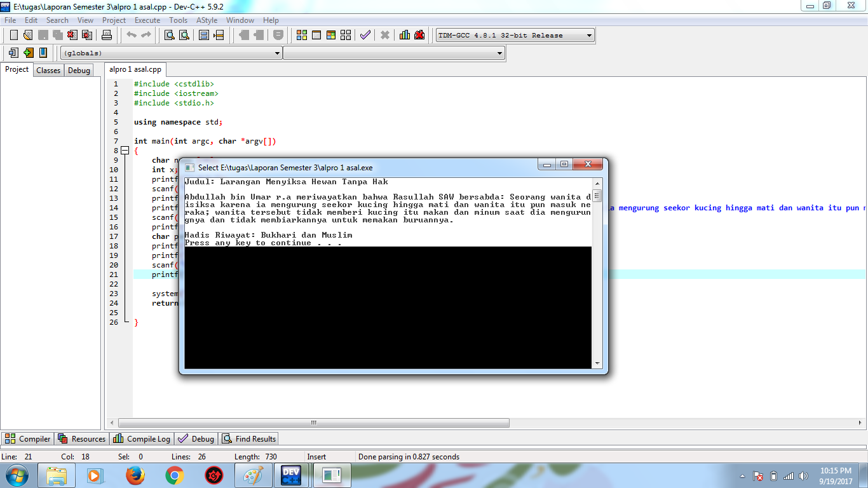
Task: Click the Compile icon with four colored squares
Action: tap(302, 35)
